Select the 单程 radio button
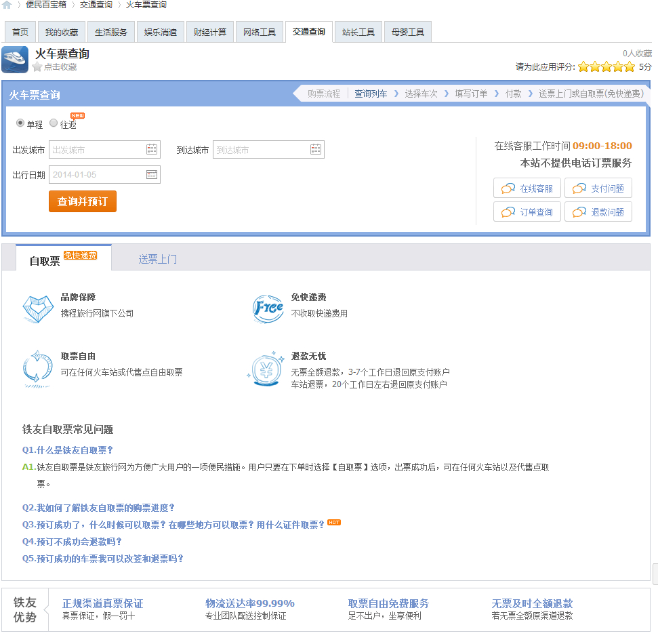This screenshot has height=644, width=658. tap(21, 123)
